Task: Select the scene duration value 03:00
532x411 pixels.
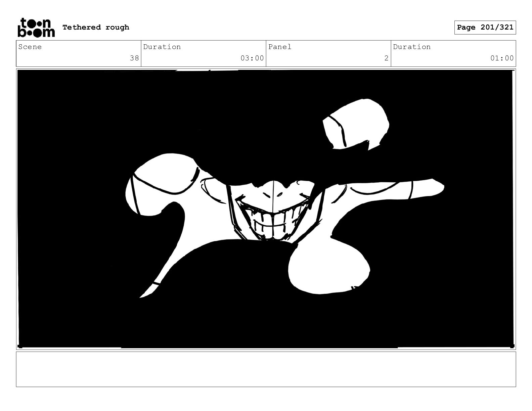Action: click(x=252, y=58)
